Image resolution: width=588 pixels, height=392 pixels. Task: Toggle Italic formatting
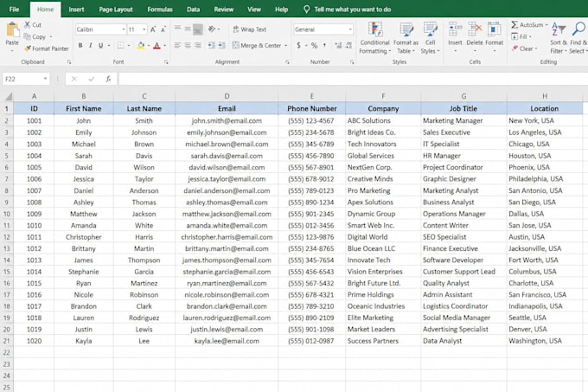(x=91, y=45)
